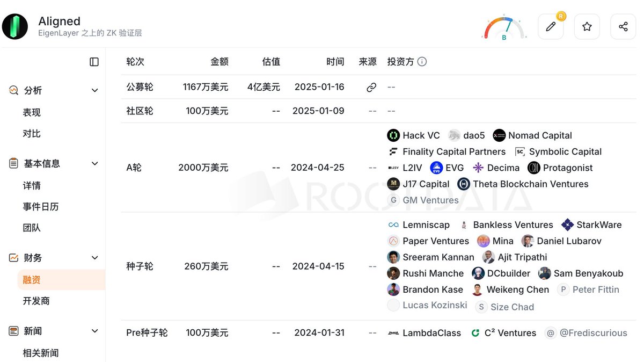Click the 时间 column header
Screen dimensions: 644x362
(335, 62)
